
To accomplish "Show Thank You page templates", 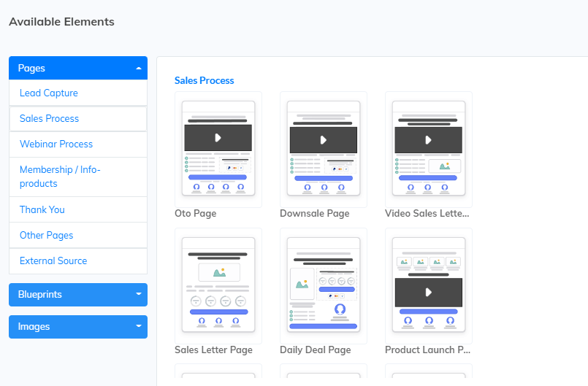I will point(42,209).
